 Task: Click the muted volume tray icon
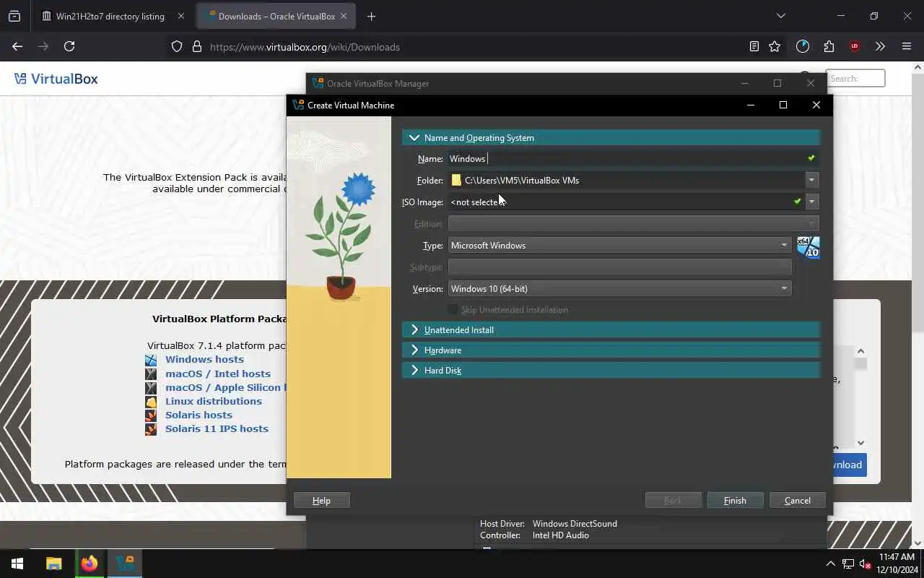[x=865, y=564]
